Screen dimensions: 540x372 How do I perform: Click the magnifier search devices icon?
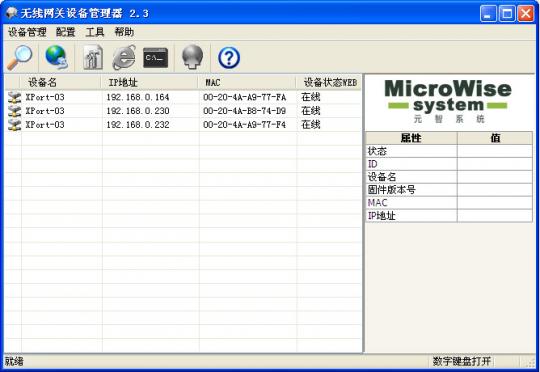[x=20, y=57]
